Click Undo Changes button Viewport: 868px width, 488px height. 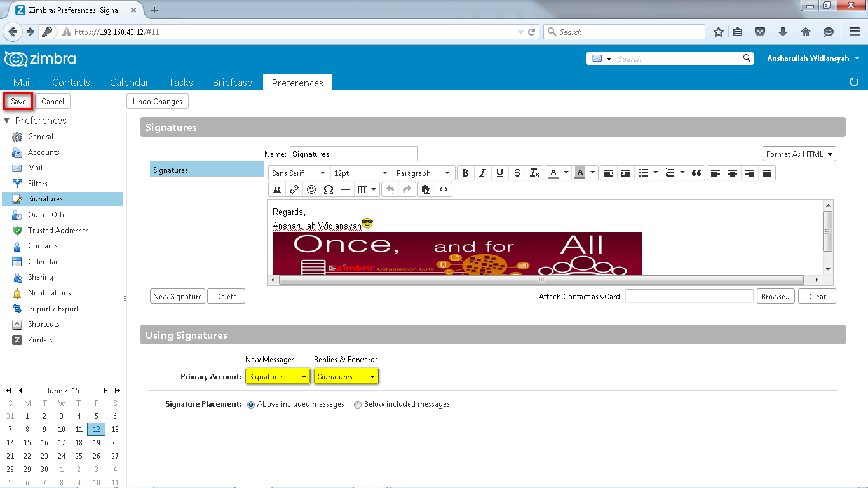pyautogui.click(x=158, y=102)
